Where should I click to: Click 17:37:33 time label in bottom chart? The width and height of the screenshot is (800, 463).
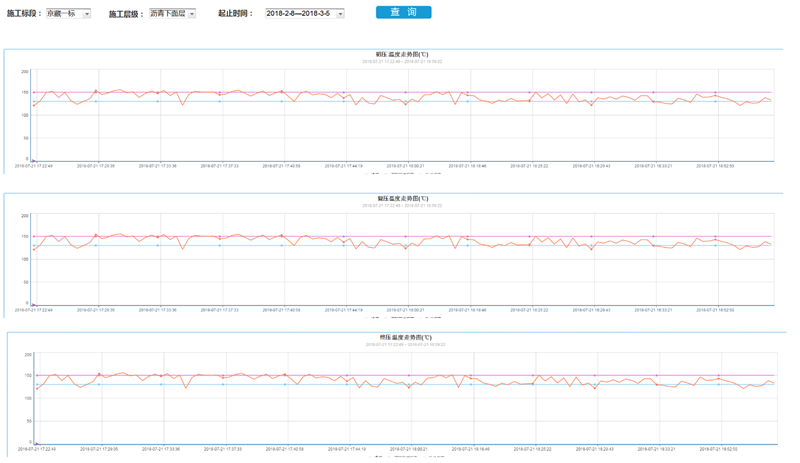pos(222,450)
